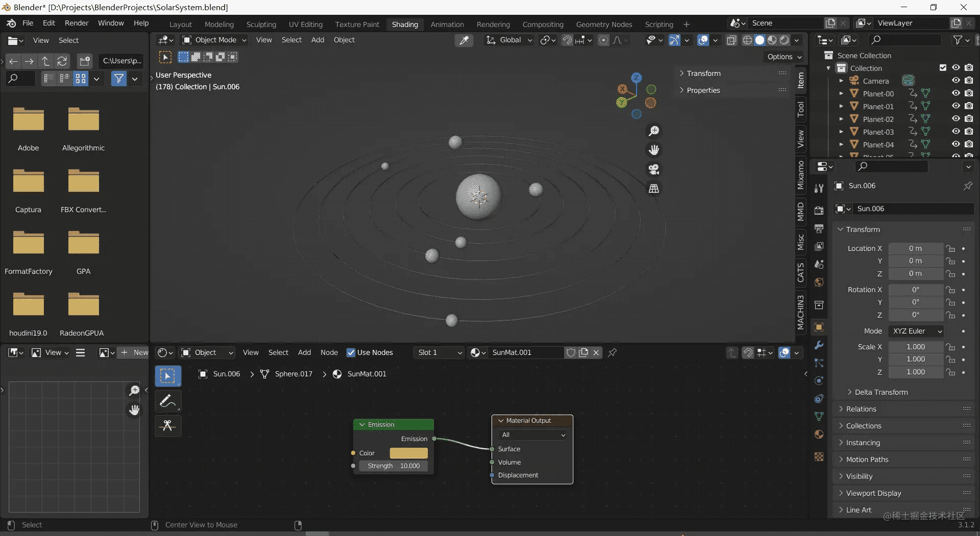Click the Links Cut tool in the node editor

click(x=168, y=426)
